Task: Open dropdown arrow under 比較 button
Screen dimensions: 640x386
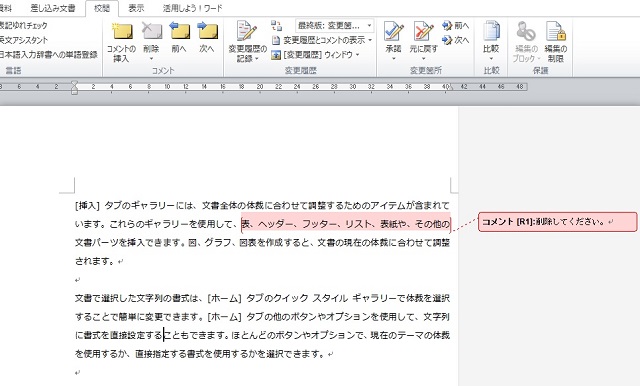Action: pos(491,59)
